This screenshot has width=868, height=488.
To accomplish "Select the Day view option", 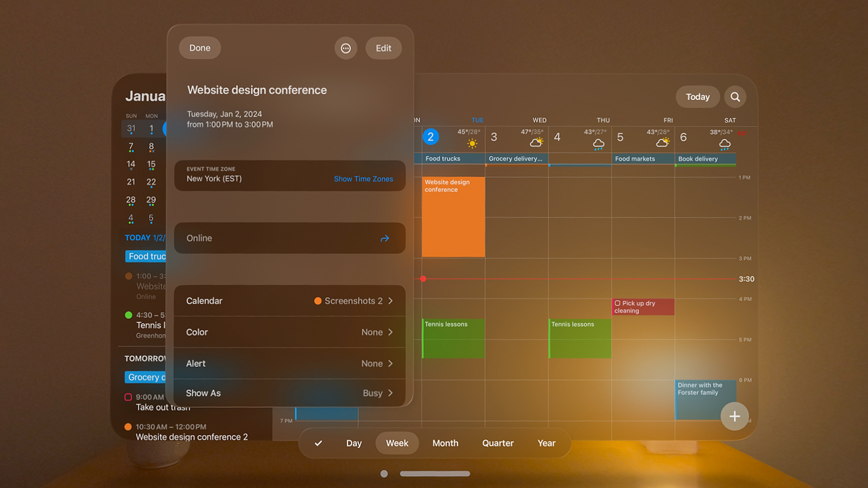I will [x=354, y=443].
